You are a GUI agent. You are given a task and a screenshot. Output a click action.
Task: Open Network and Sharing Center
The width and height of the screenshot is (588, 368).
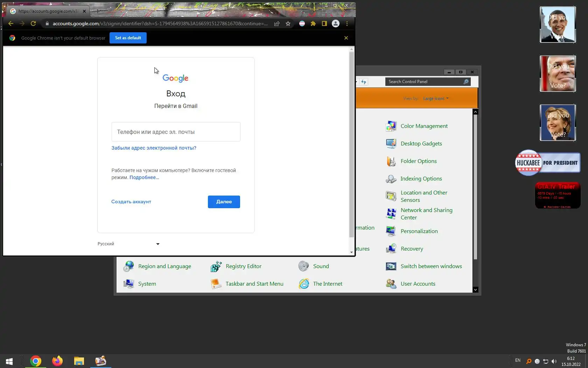[x=419, y=214]
